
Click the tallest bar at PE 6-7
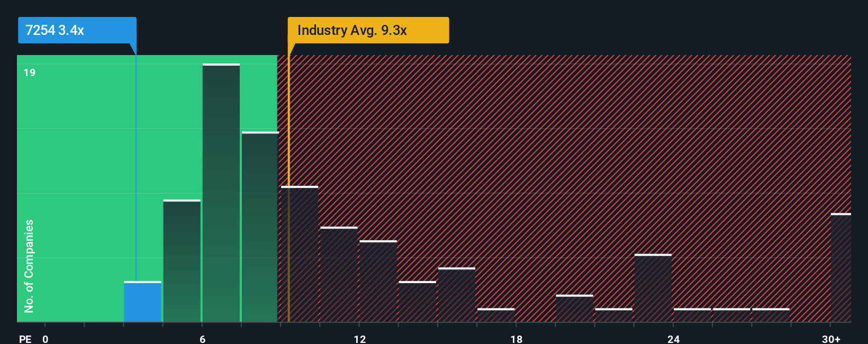(x=221, y=193)
